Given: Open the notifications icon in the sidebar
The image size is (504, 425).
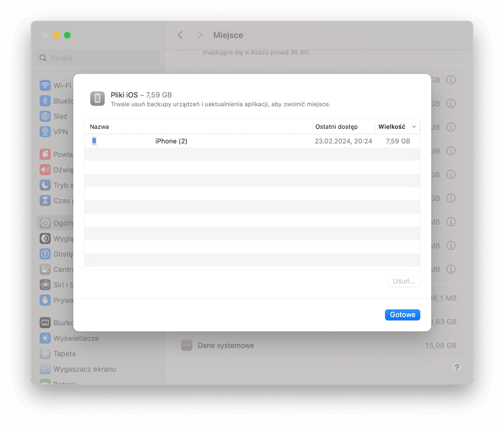Looking at the screenshot, I should [45, 155].
